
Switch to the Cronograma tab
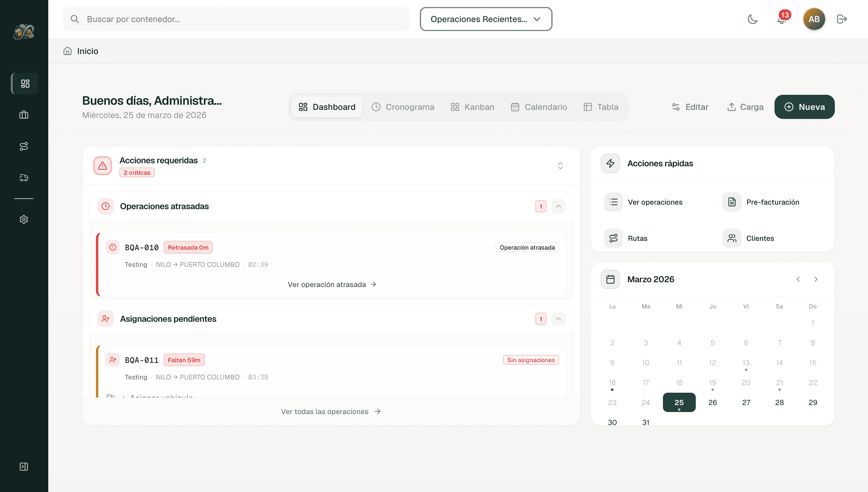click(x=403, y=107)
